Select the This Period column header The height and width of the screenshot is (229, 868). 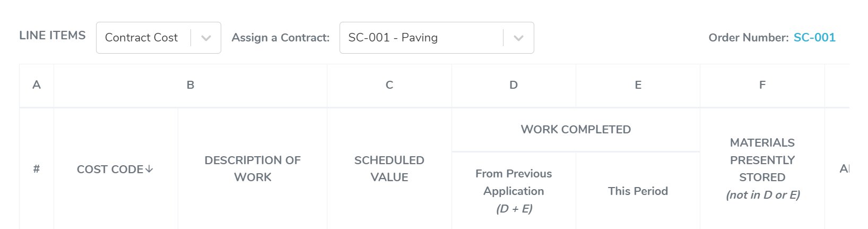pos(638,191)
